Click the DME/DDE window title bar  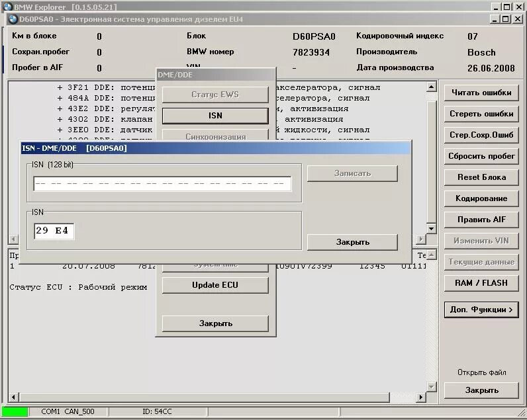(x=216, y=75)
